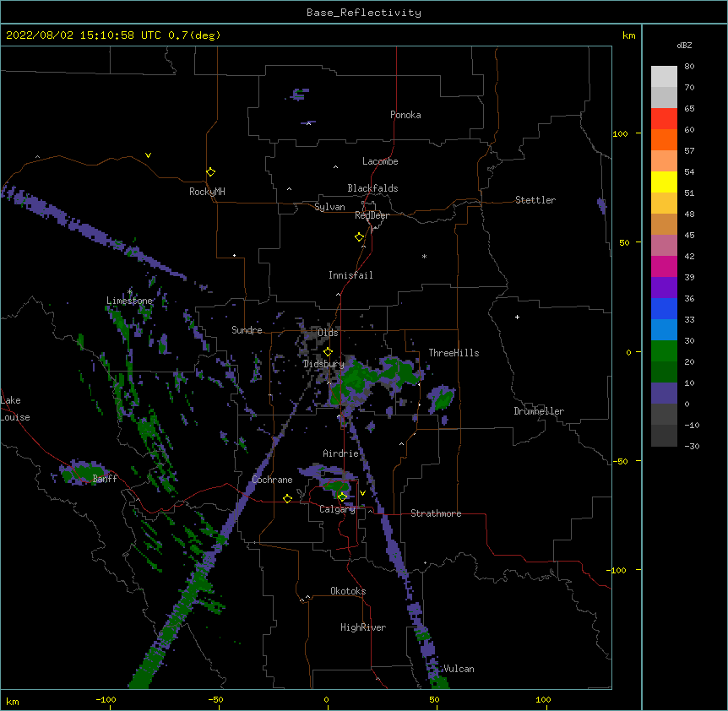Click the 100 tick on the right-side km axis
Viewport: 728px width, 711px height.
click(x=620, y=133)
